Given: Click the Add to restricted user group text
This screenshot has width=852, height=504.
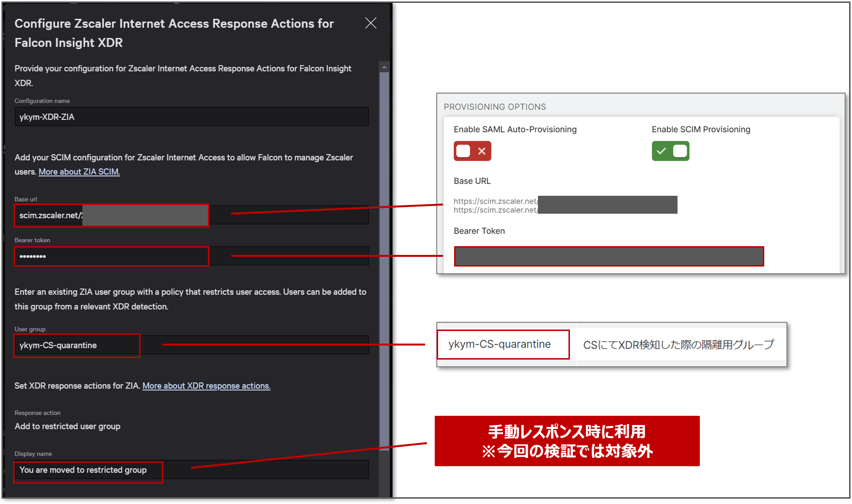Looking at the screenshot, I should [x=67, y=426].
